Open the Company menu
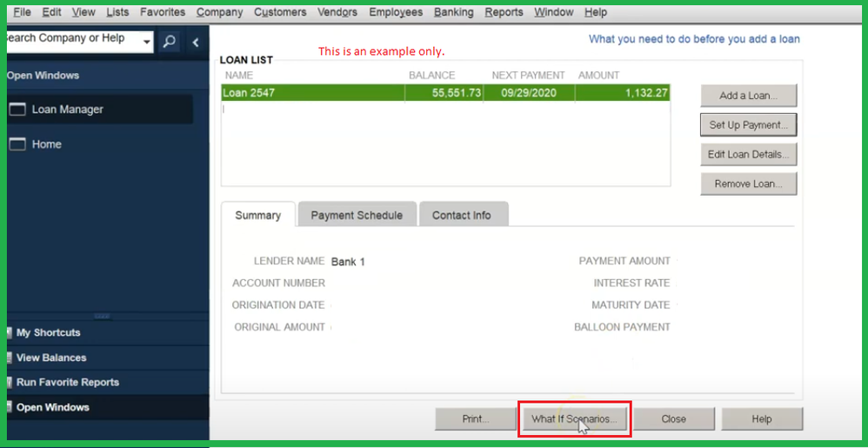The image size is (868, 448). [x=219, y=11]
